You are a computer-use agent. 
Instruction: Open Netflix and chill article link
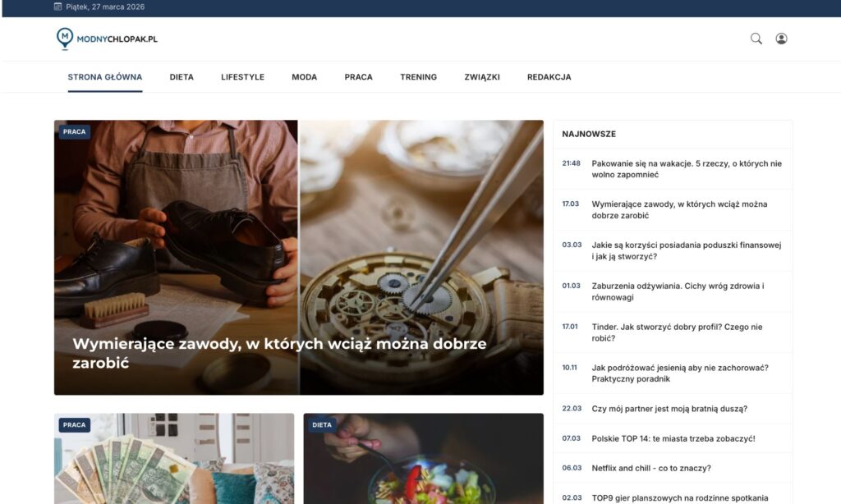tap(651, 468)
